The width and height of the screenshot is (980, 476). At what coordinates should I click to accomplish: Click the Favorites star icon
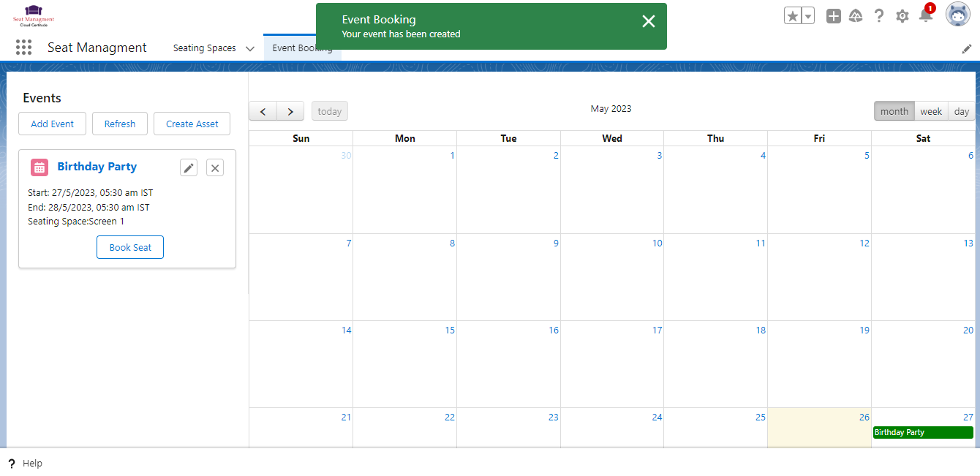[793, 16]
